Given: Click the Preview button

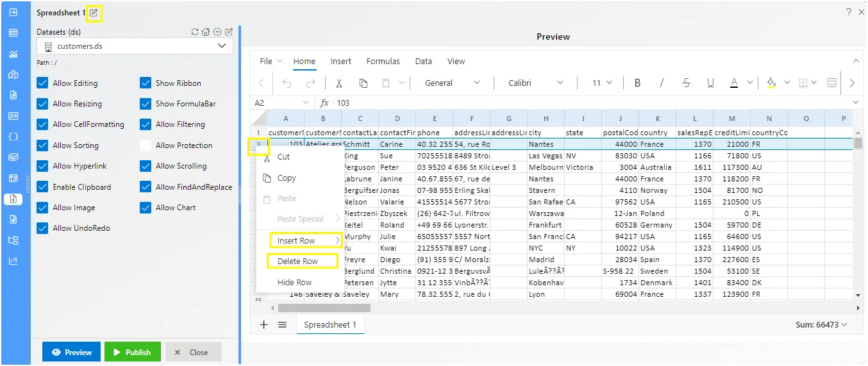Looking at the screenshot, I should click(x=72, y=352).
